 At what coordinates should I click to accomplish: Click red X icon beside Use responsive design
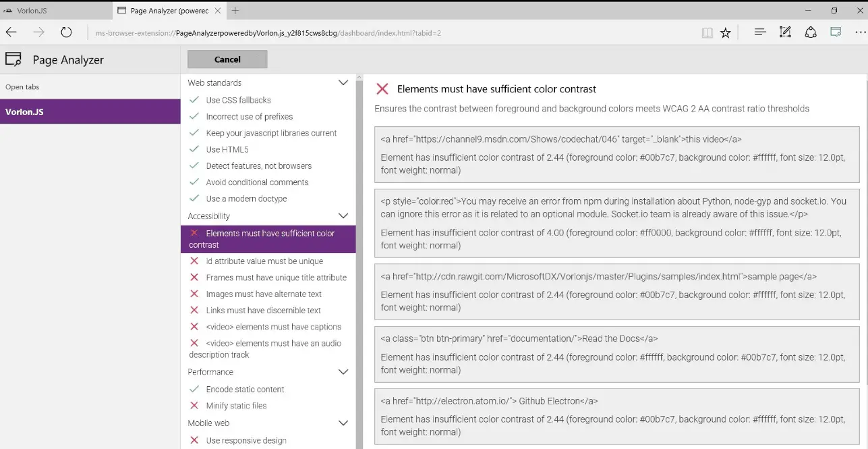[x=194, y=440]
